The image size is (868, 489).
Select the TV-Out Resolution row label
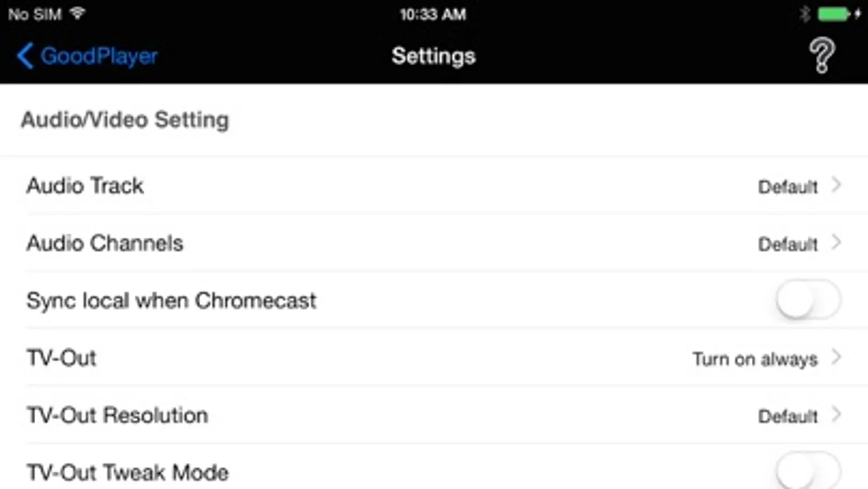[x=117, y=415]
